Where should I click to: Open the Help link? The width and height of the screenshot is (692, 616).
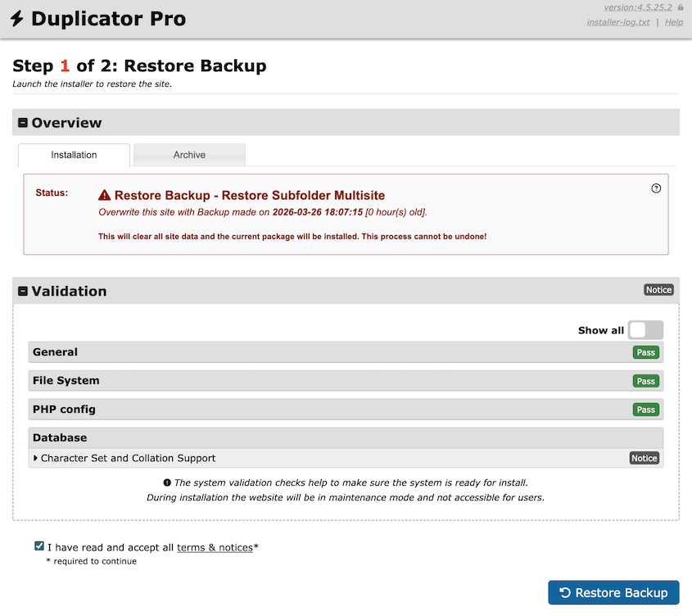pos(674,22)
